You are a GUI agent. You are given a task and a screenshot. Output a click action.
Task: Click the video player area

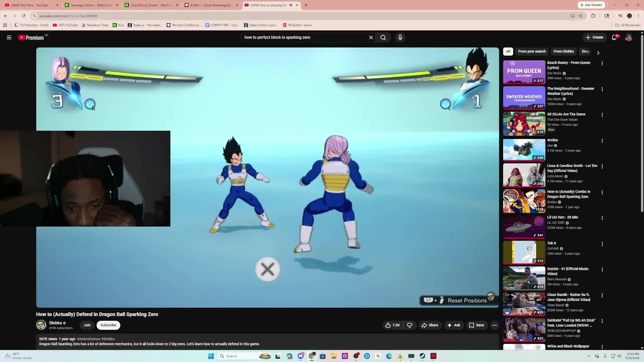[268, 177]
